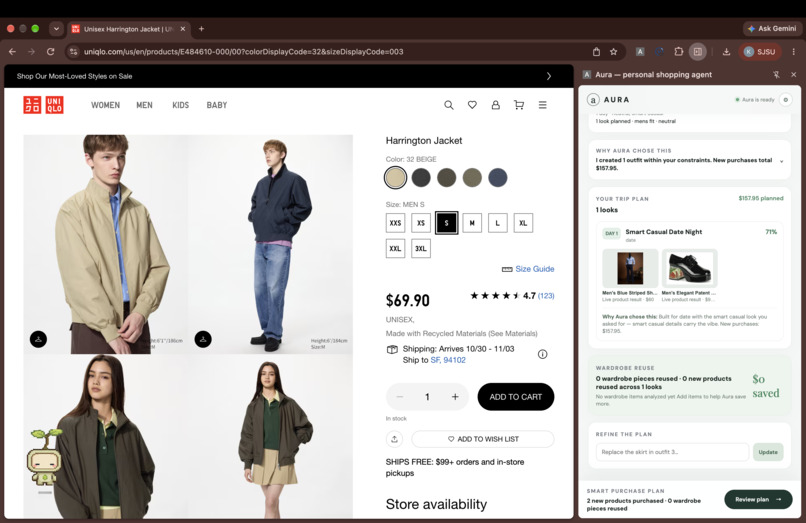Choose the dark gray color swatch
806x523 pixels.
421,177
